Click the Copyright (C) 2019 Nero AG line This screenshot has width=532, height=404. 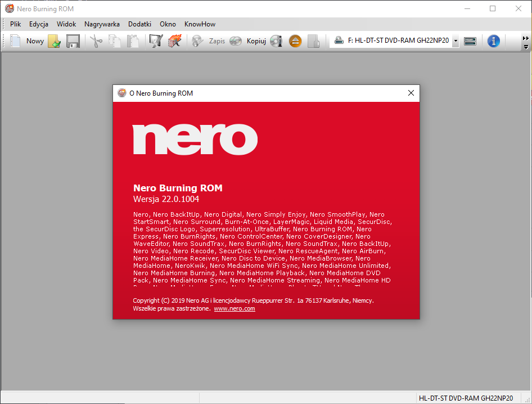(x=253, y=300)
